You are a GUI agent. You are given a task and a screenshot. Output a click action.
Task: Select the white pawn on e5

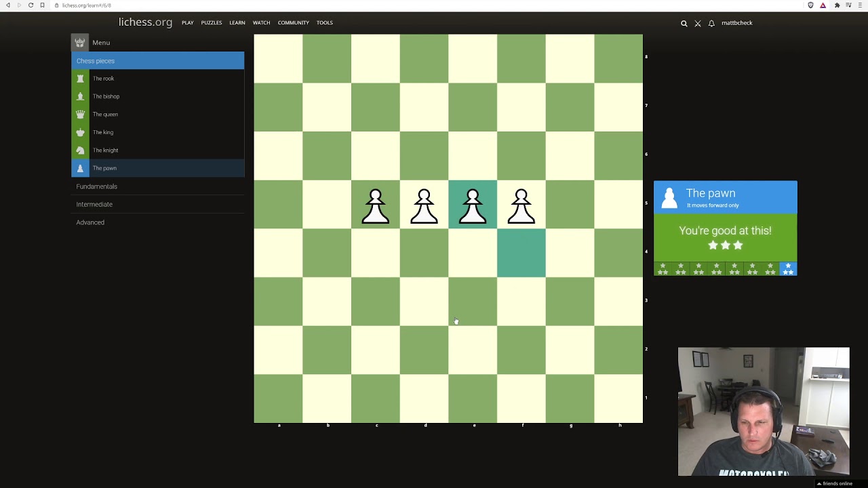coord(473,205)
